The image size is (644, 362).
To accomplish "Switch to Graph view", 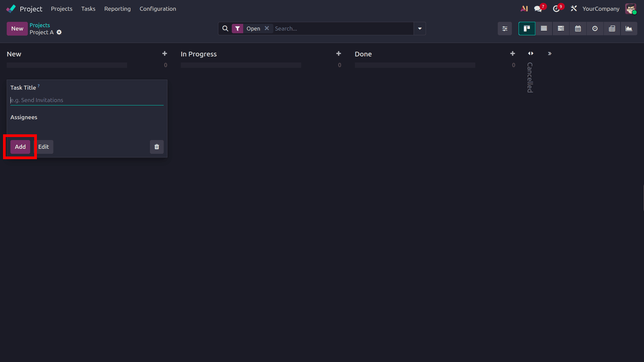I will 629,29.
